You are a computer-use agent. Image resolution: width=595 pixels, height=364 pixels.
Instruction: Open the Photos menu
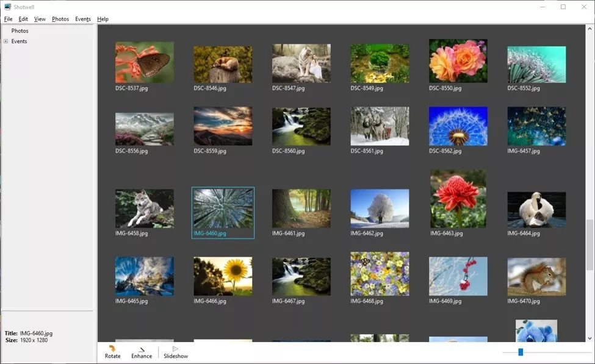coord(60,19)
